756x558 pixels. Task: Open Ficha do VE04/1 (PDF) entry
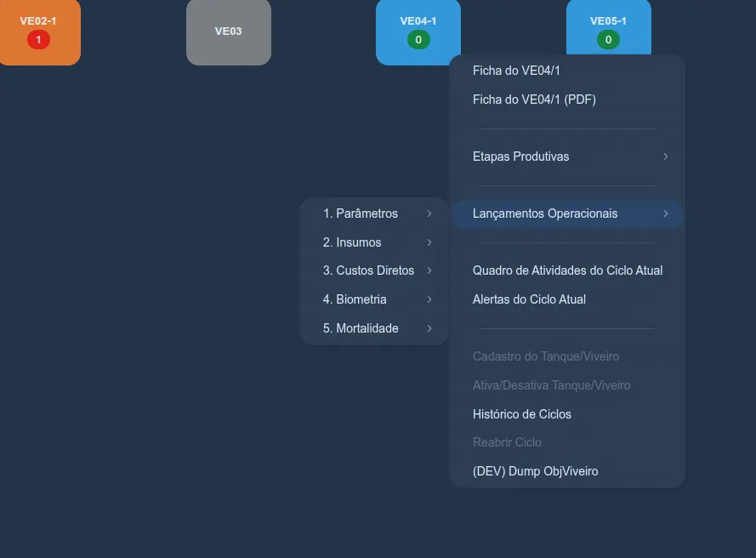click(567, 100)
